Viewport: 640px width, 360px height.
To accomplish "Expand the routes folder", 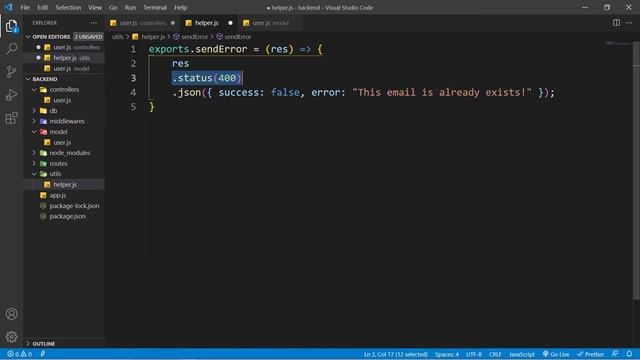I will [x=64, y=163].
